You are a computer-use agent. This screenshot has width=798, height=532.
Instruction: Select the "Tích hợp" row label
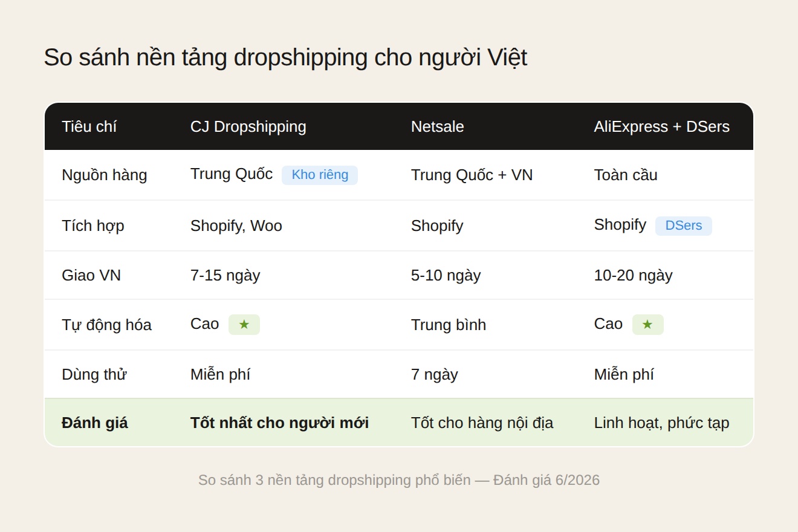coord(93,225)
